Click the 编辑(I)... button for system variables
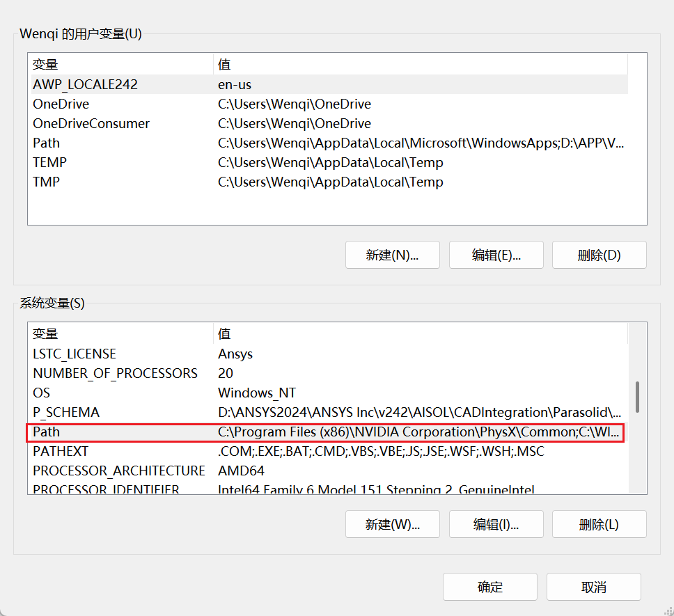The image size is (674, 616). point(496,524)
